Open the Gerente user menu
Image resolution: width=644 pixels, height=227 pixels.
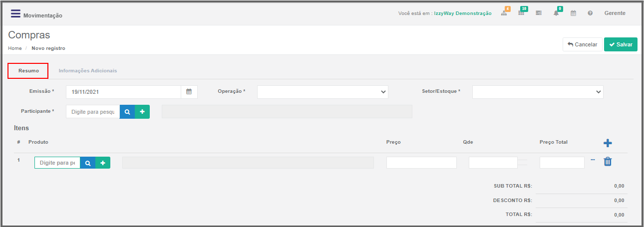pyautogui.click(x=615, y=13)
